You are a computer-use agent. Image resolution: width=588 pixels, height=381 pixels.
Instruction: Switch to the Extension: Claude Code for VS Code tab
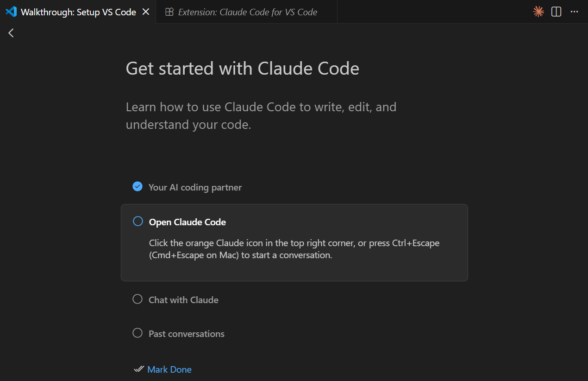pos(247,12)
